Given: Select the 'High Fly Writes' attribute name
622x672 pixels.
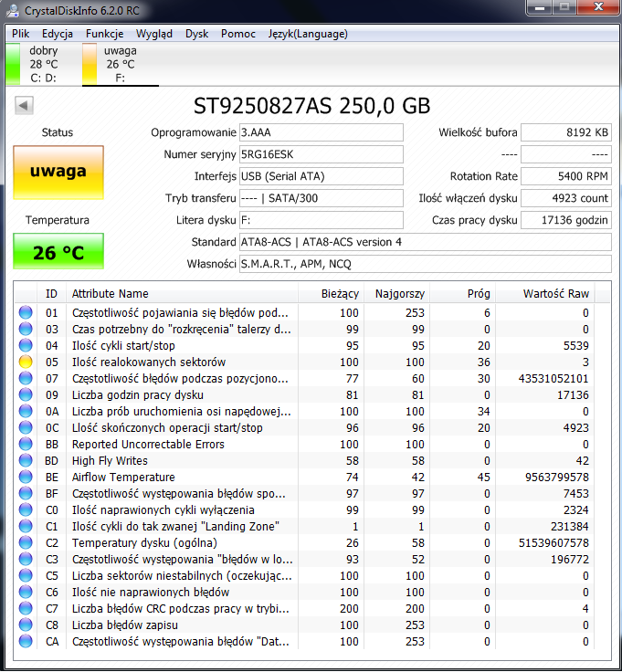Looking at the screenshot, I should [x=110, y=461].
